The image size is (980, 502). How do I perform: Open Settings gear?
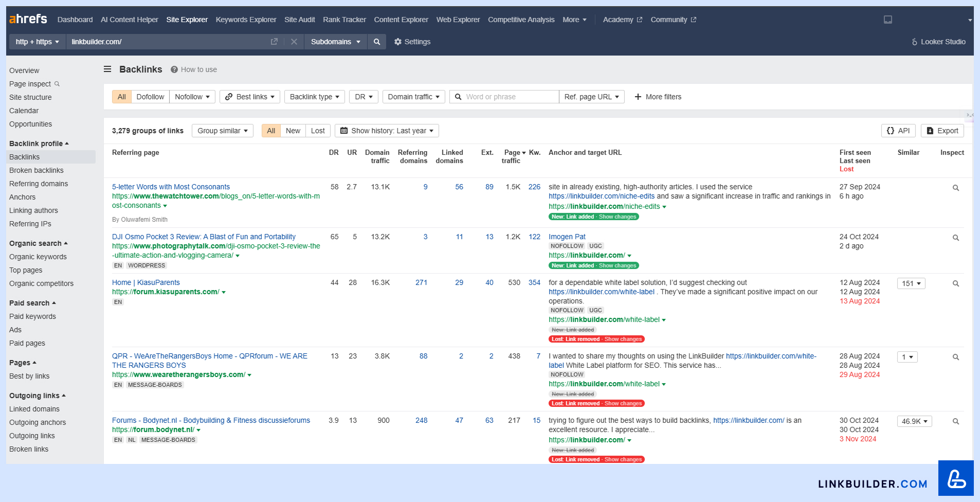coord(412,42)
